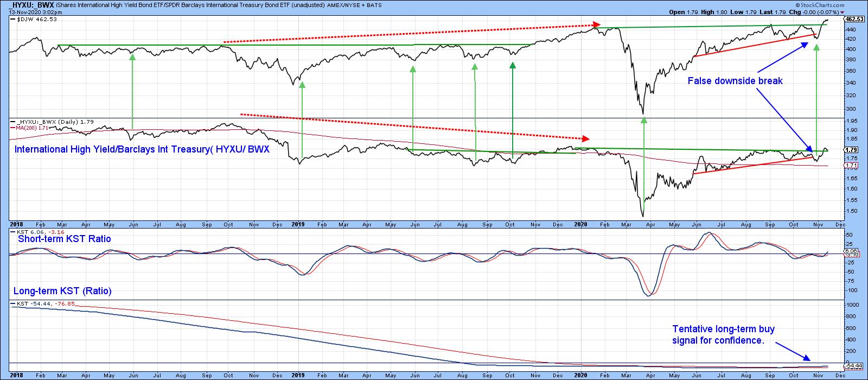Click the "Long-term KST (Ratio)" panel label

[62, 291]
